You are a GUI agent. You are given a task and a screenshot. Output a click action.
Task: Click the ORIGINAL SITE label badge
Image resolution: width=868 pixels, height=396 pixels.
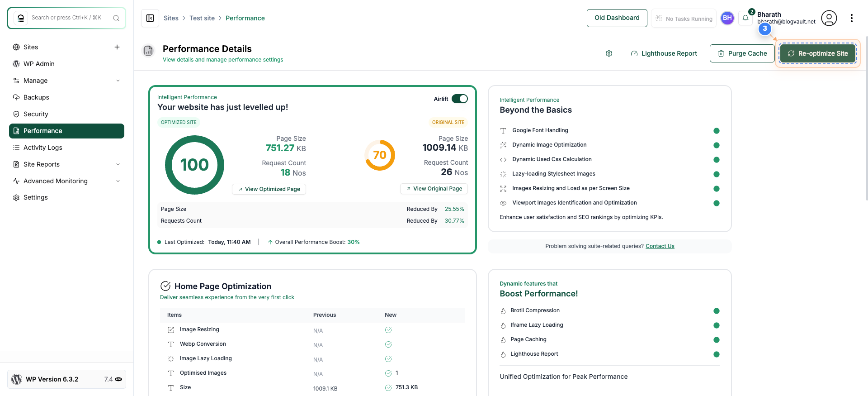click(x=448, y=122)
